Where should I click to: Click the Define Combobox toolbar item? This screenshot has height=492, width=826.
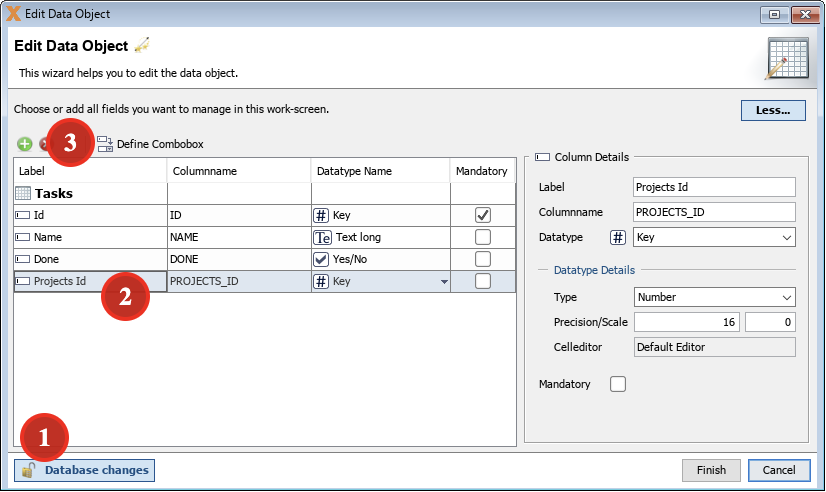tap(151, 144)
